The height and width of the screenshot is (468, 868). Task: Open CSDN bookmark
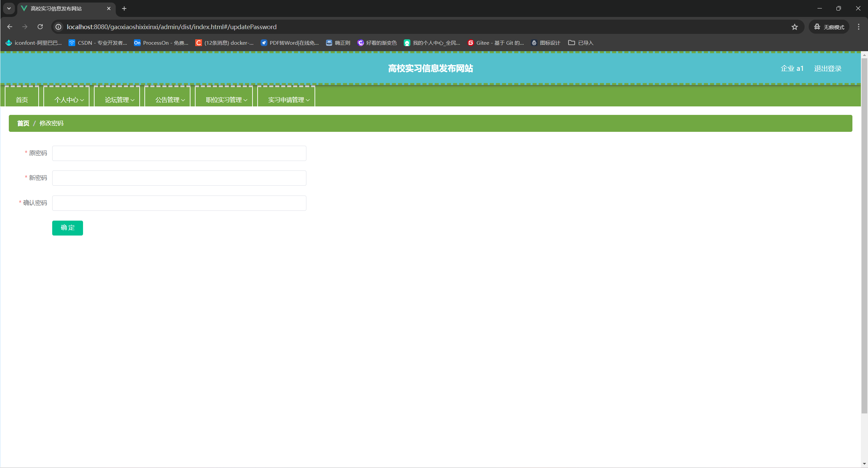tap(98, 43)
